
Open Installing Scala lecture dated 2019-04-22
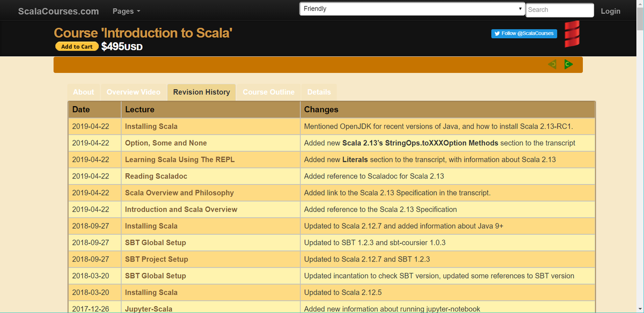click(x=151, y=126)
